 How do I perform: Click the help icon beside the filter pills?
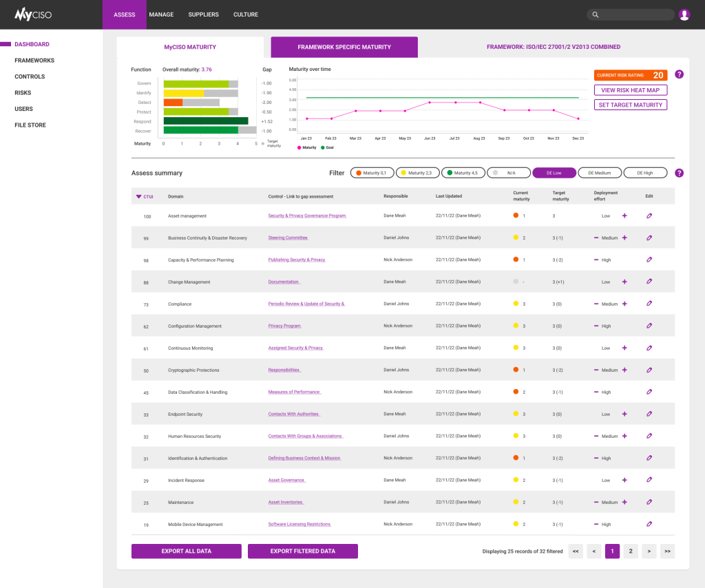(x=679, y=173)
